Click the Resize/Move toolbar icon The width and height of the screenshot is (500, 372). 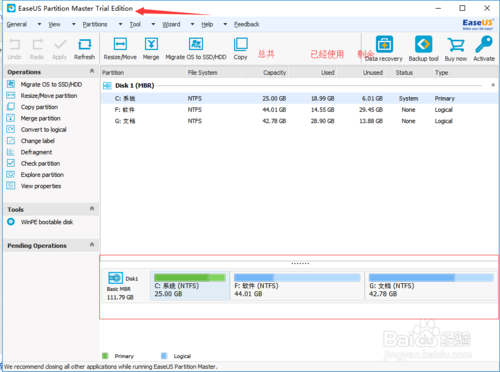(120, 44)
